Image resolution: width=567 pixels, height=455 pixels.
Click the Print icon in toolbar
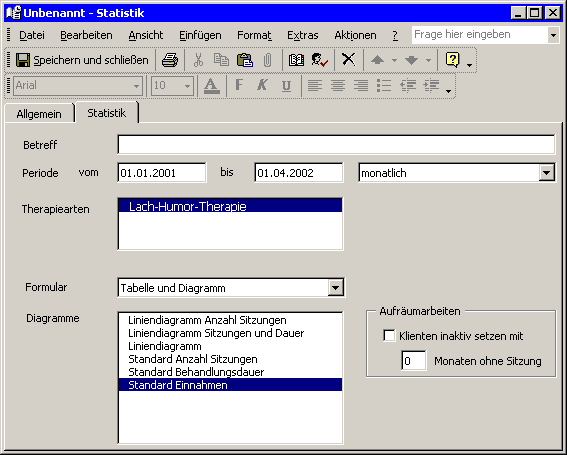(170, 60)
